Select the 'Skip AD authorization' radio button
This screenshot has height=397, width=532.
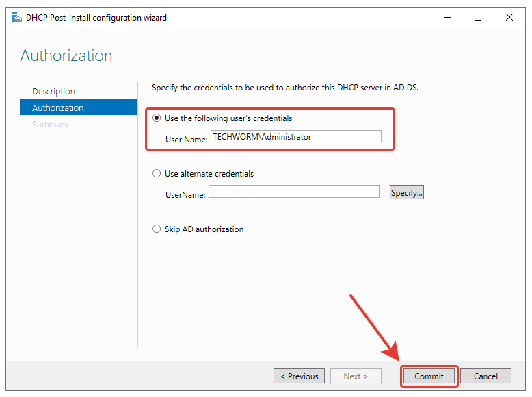coord(157,229)
